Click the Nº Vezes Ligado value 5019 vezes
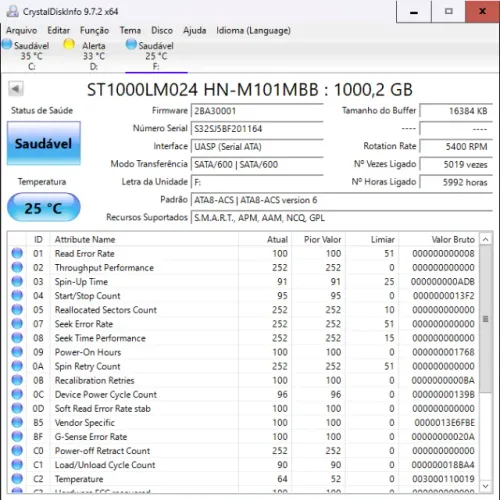 coord(456,164)
